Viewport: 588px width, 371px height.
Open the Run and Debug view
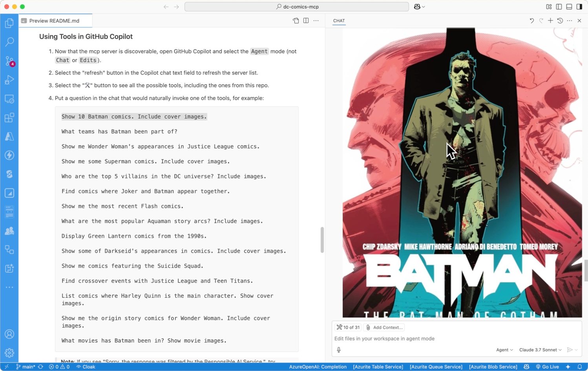coord(9,80)
